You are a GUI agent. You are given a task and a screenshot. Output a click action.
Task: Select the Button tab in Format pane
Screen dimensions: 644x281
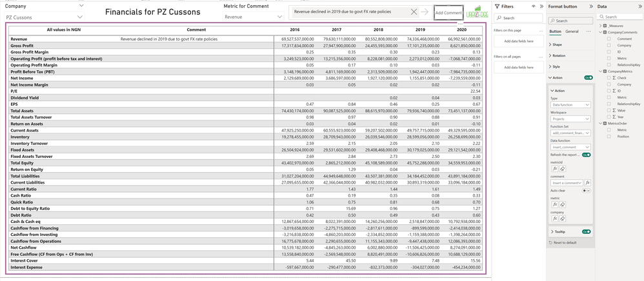point(555,31)
